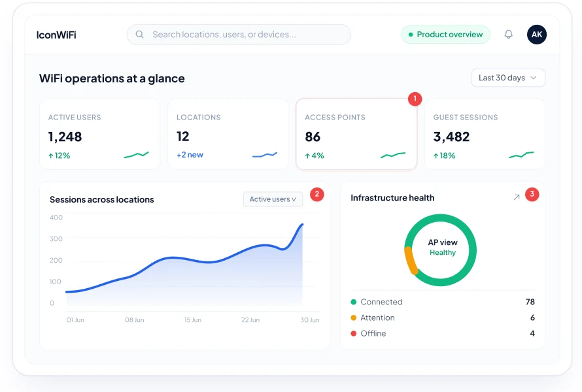
Task: Click the '01 Jun' axis label
Action: pos(75,319)
